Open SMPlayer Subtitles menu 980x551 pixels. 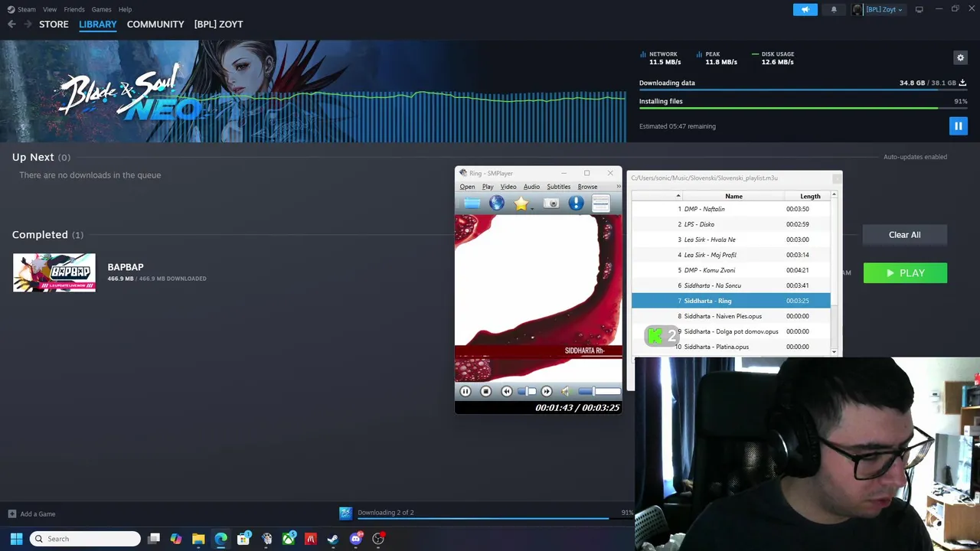click(558, 187)
